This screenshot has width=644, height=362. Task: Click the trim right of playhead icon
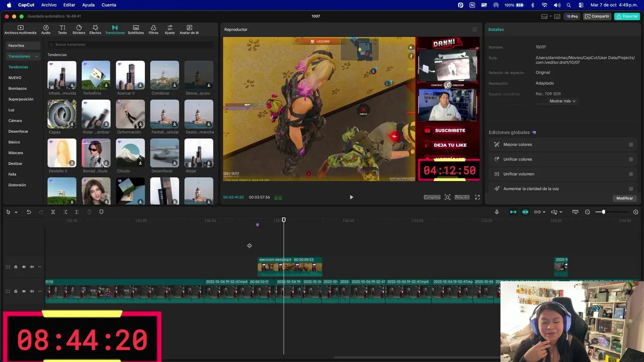click(x=77, y=212)
